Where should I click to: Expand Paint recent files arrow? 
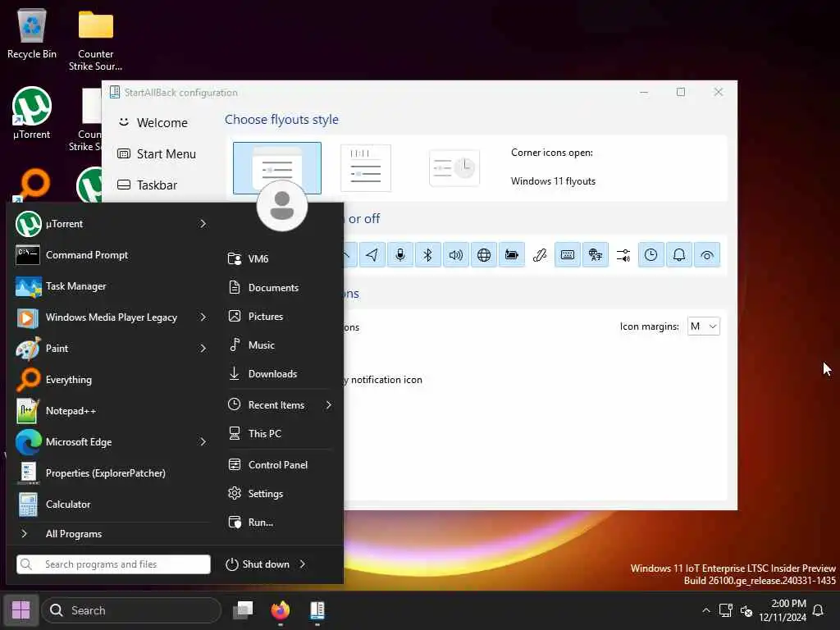pos(203,348)
